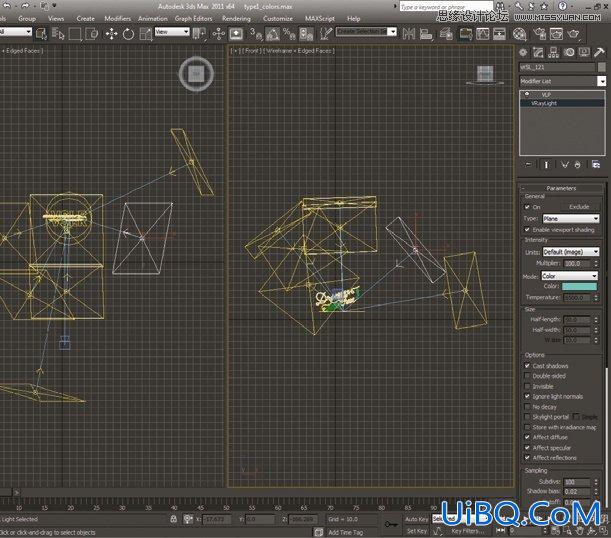611x538 pixels.
Task: Click the Multiplier value field
Action: tap(576, 264)
